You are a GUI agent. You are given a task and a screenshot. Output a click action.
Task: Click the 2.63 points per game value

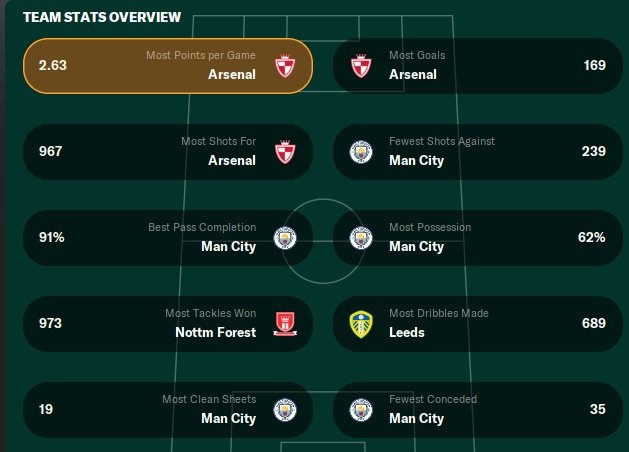coord(51,66)
